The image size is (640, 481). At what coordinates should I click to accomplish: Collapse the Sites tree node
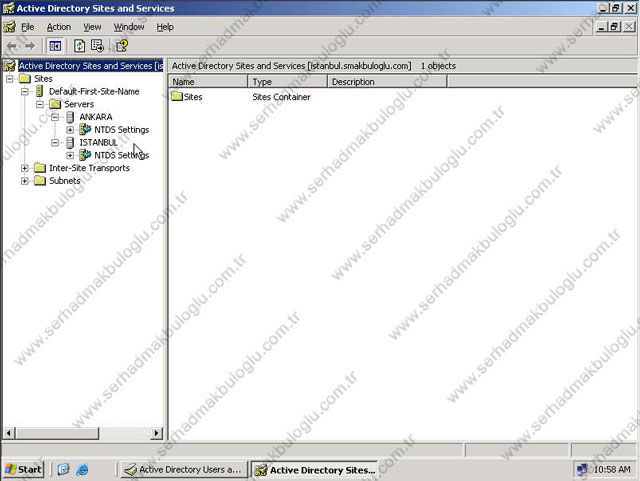point(10,78)
